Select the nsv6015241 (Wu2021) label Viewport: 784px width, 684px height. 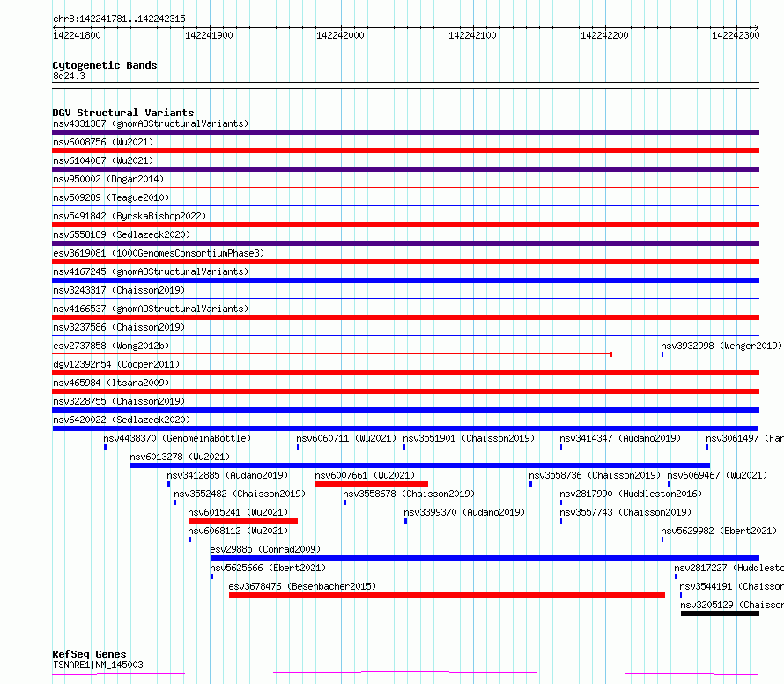click(x=238, y=512)
